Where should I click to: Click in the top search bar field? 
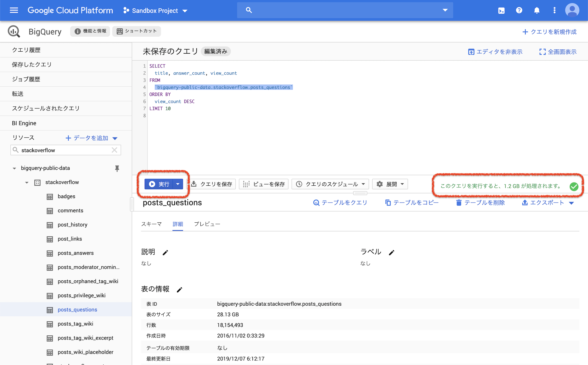point(345,10)
